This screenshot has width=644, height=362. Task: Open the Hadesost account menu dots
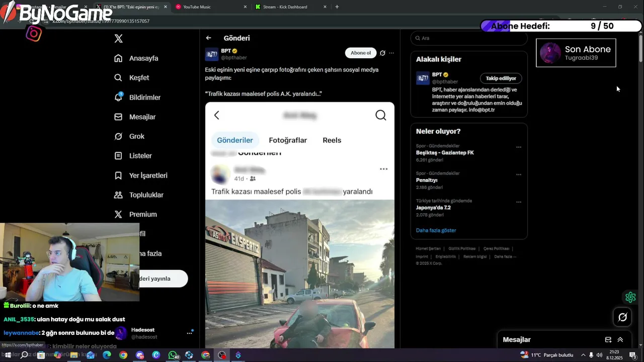point(190,333)
